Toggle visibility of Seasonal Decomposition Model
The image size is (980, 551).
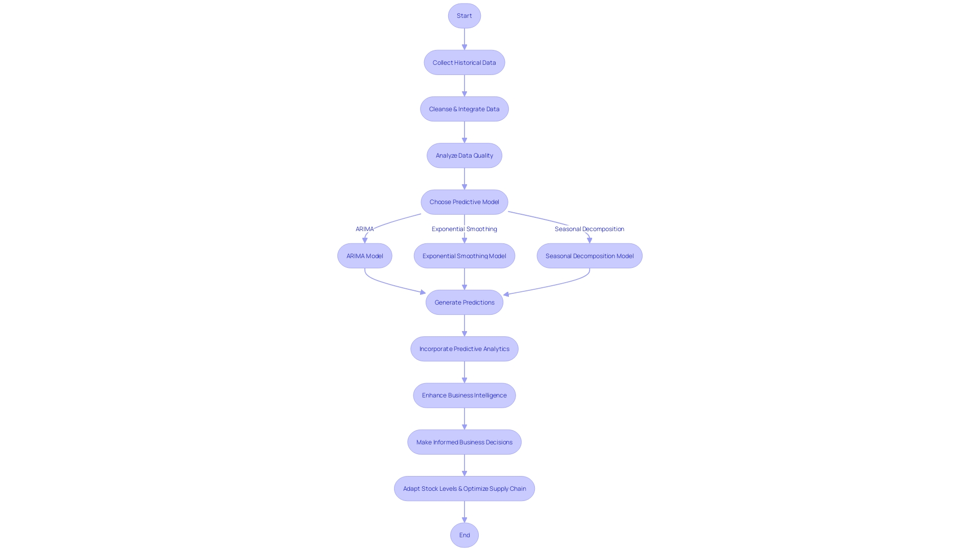[x=589, y=256]
